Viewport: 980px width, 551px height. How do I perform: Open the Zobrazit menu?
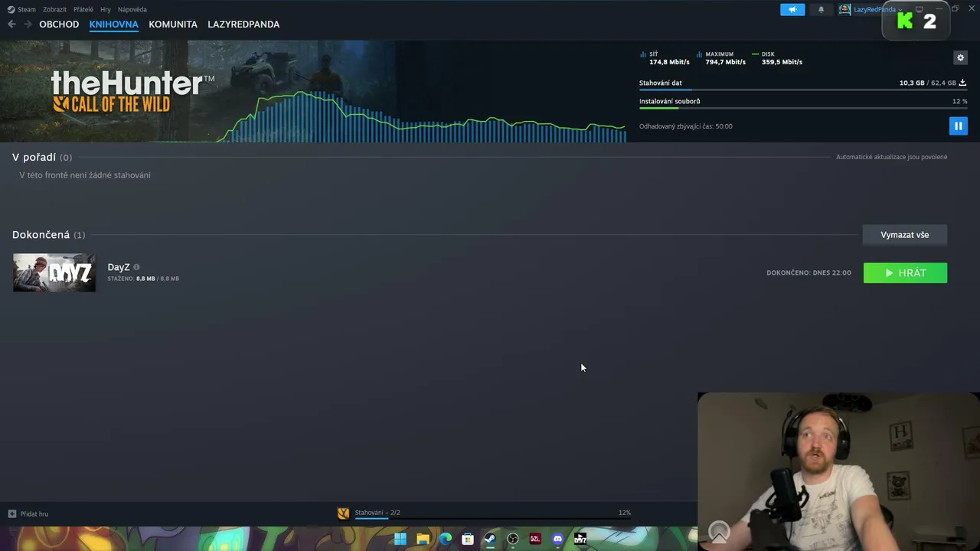[x=54, y=9]
